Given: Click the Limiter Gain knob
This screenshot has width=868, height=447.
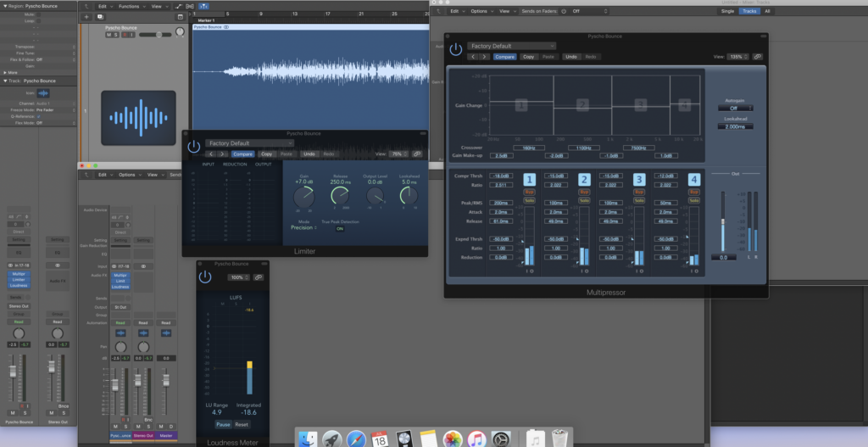Looking at the screenshot, I should [x=303, y=197].
